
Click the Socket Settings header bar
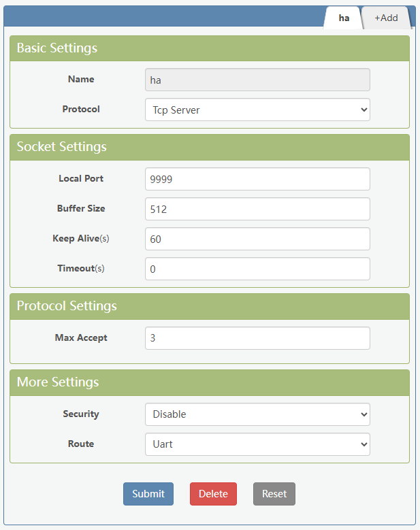(209, 147)
